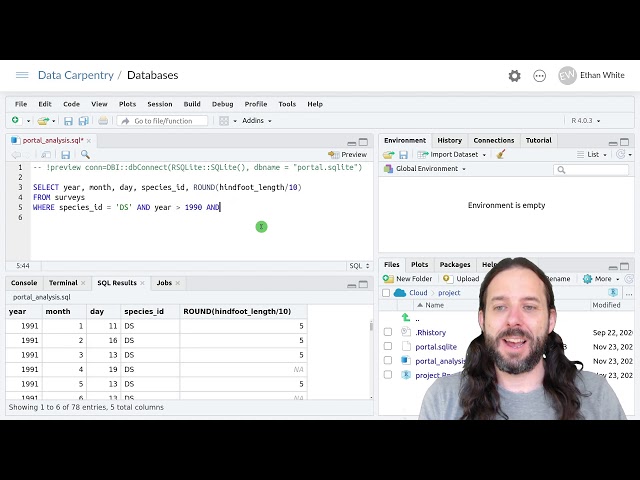Open the Global Environment dropdown

click(425, 169)
